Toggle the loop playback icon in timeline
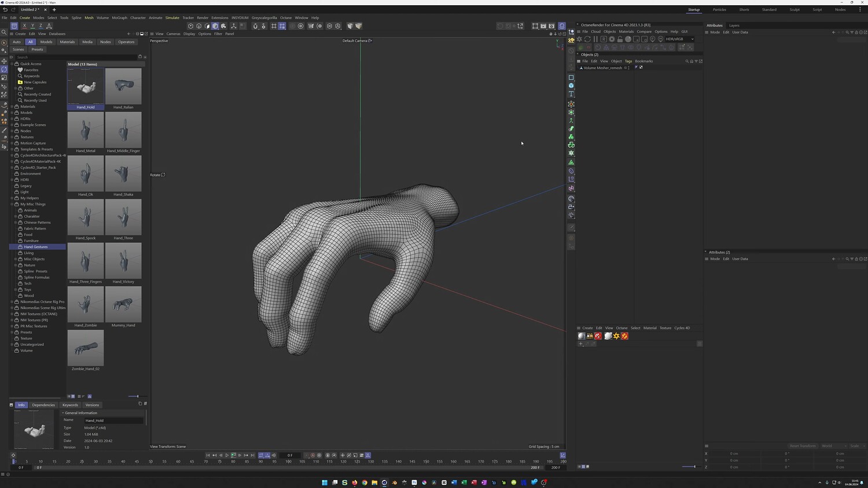 pyautogui.click(x=261, y=456)
